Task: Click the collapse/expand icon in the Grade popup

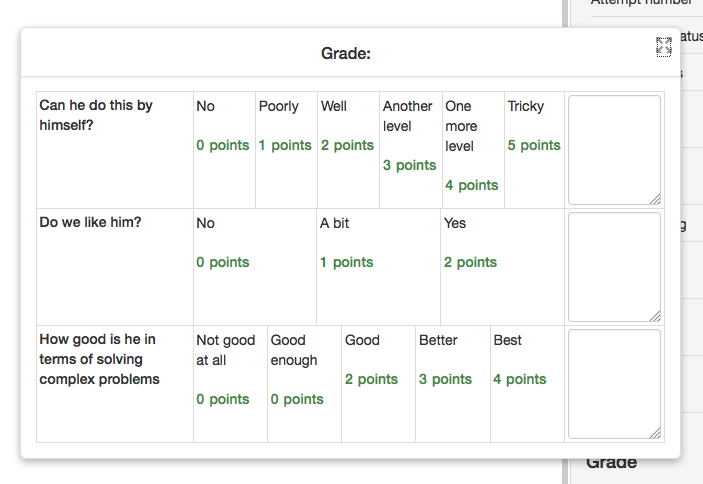Action: (664, 47)
